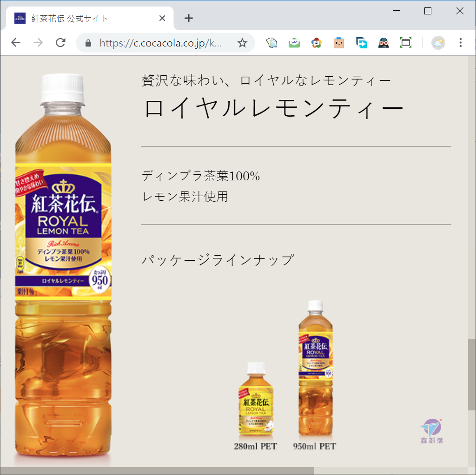Click the レモン果汁使用 text

point(185,197)
